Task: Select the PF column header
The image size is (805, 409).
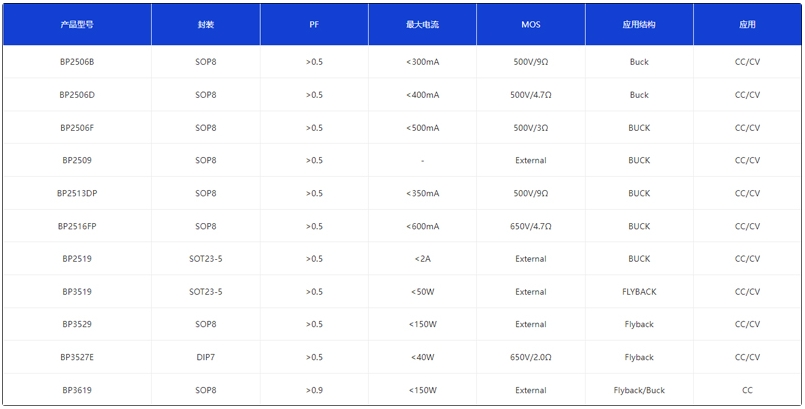Action: pos(314,24)
